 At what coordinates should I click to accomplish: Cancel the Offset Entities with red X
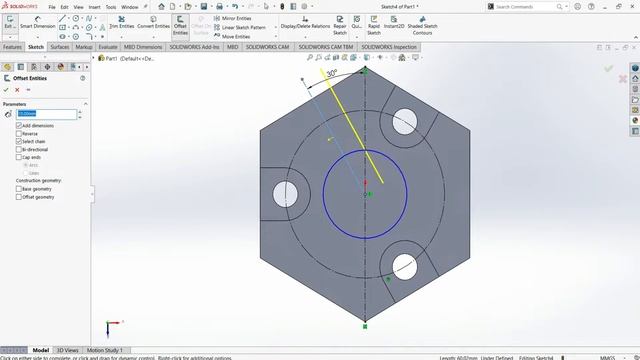tap(17, 90)
